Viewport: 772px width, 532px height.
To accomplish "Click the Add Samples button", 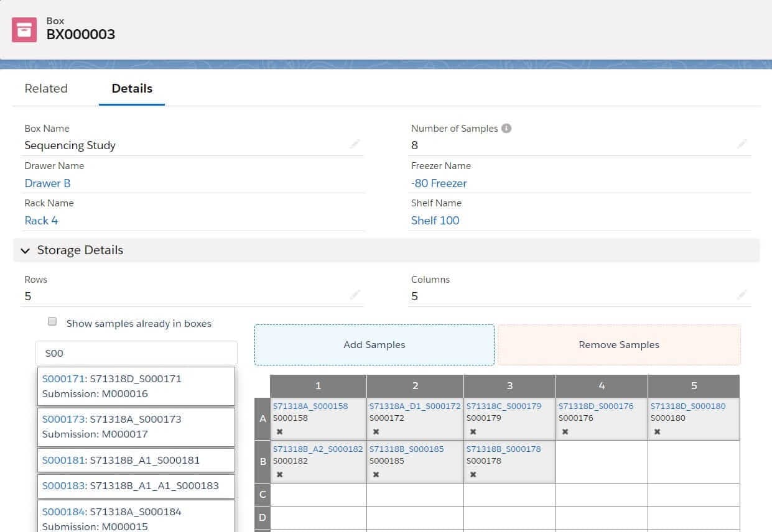I will [373, 344].
